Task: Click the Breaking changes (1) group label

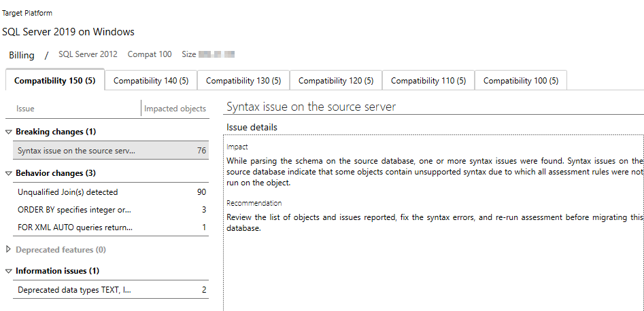Action: coord(56,132)
